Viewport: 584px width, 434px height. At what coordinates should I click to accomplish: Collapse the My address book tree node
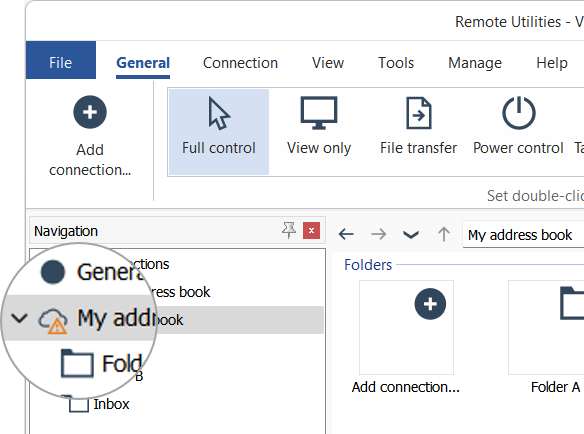[x=19, y=318]
